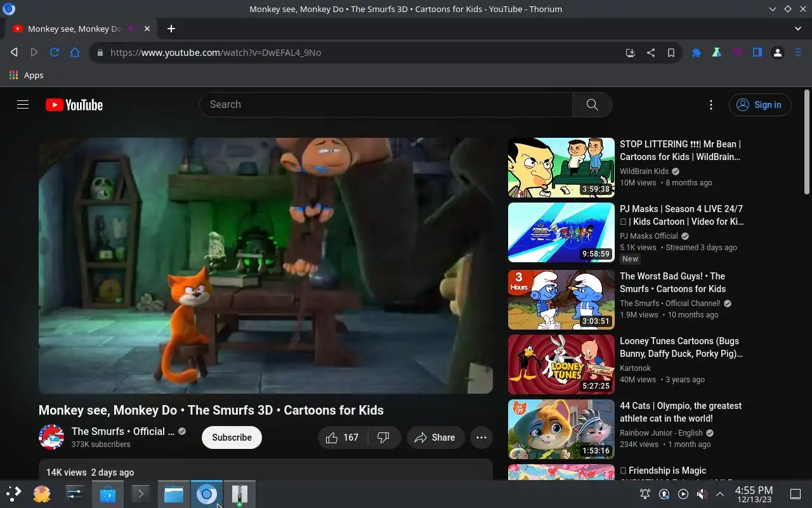
Task: Toggle muted volume tray icon
Action: tap(702, 494)
